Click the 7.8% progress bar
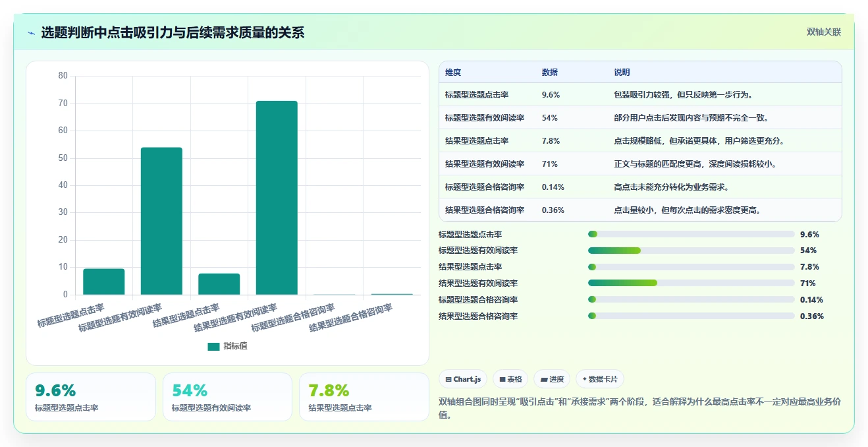 pyautogui.click(x=691, y=267)
